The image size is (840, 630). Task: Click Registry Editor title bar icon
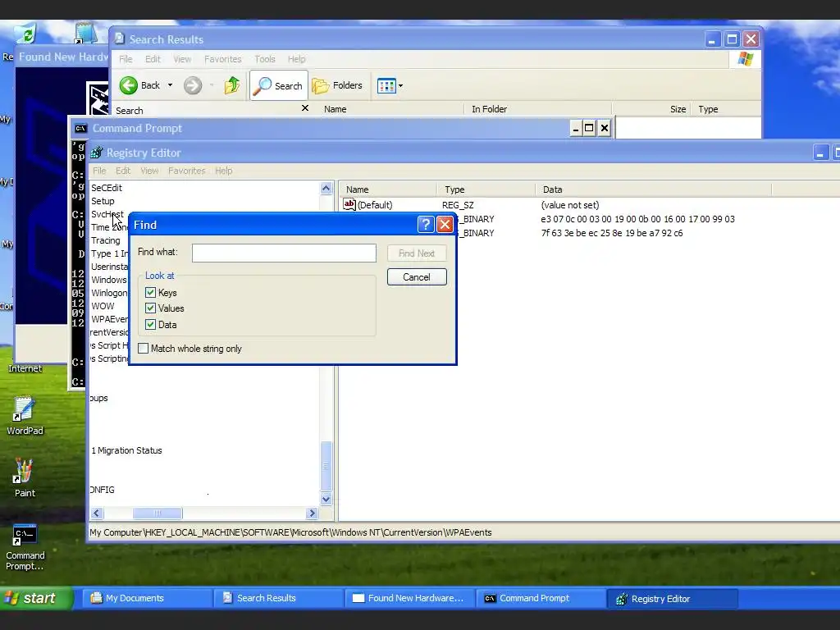[97, 153]
